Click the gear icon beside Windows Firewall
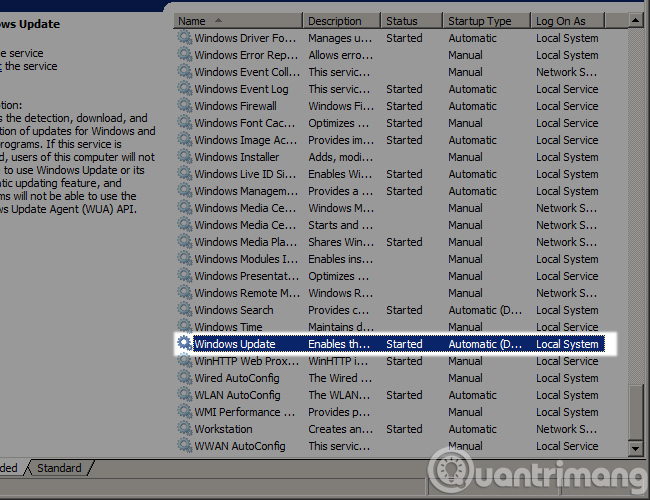 [184, 106]
